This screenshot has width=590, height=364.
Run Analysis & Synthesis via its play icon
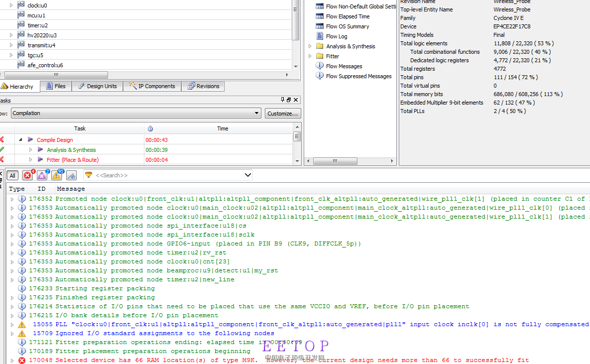[x=40, y=150]
